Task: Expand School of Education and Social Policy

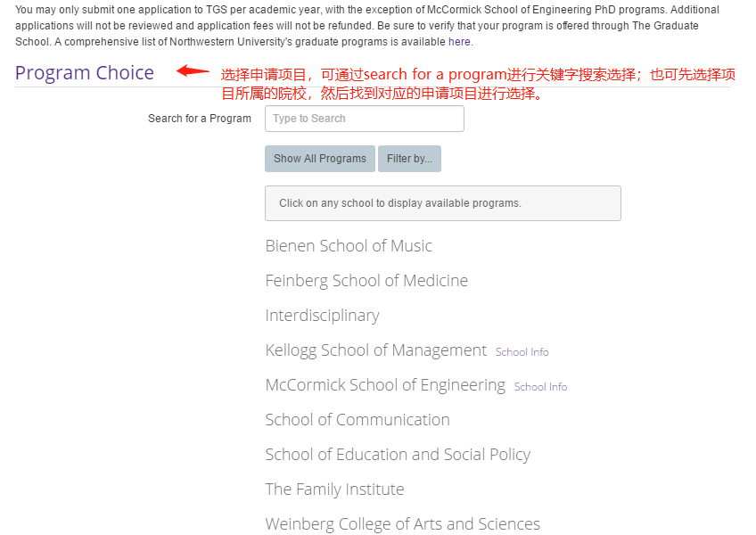Action: click(x=398, y=454)
